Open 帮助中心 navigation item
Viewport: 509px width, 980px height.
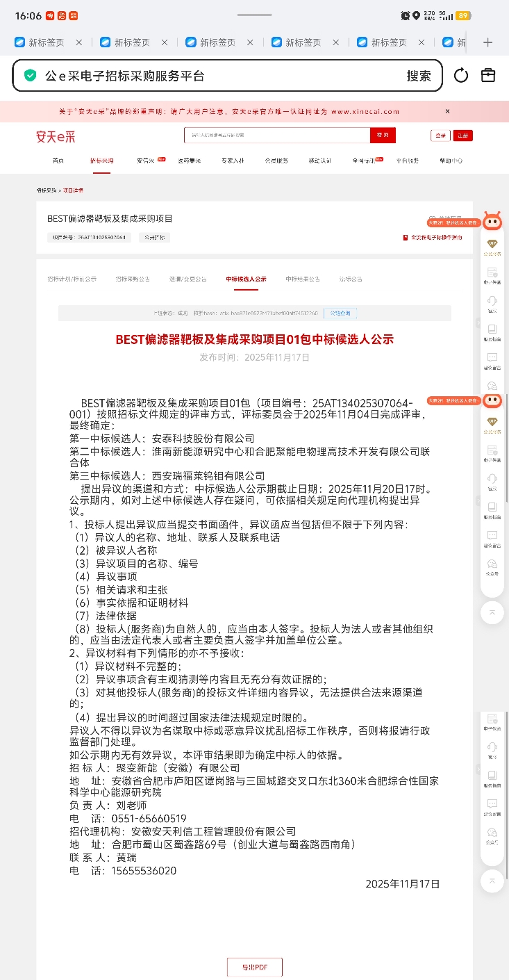click(x=451, y=161)
